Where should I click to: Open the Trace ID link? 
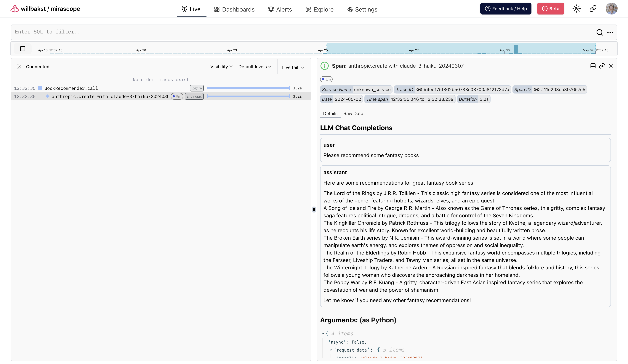click(463, 90)
